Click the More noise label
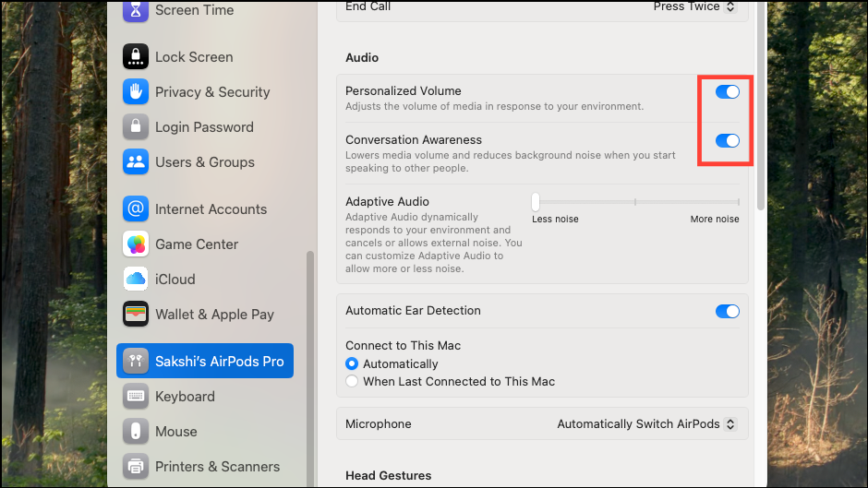Image resolution: width=868 pixels, height=488 pixels. pos(715,220)
